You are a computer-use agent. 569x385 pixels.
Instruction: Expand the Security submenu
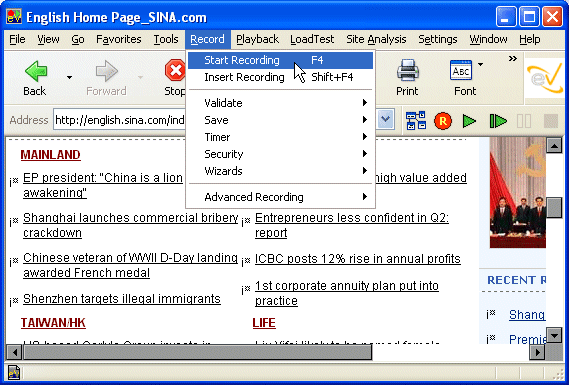click(x=281, y=154)
